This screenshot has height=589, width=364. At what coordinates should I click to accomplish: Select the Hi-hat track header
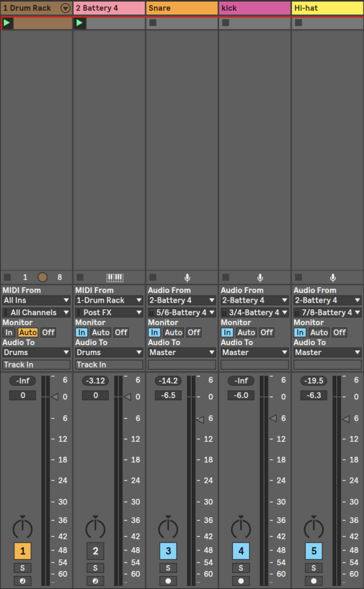pyautogui.click(x=327, y=8)
